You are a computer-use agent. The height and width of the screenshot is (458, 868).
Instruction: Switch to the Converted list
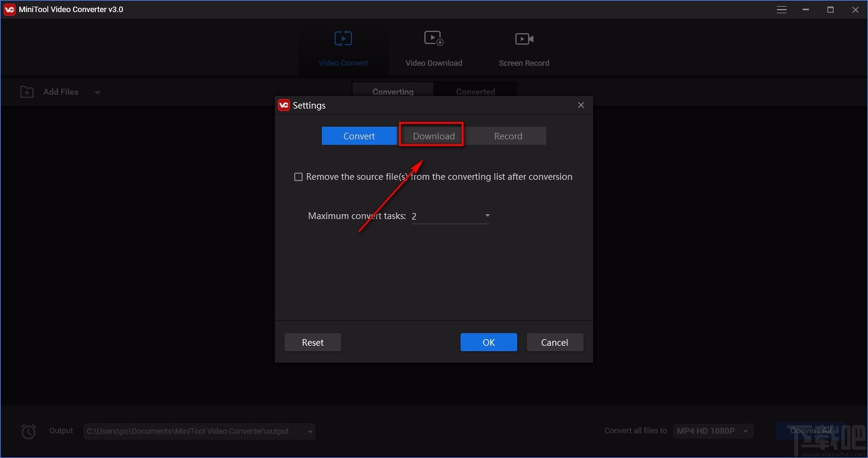coord(476,91)
